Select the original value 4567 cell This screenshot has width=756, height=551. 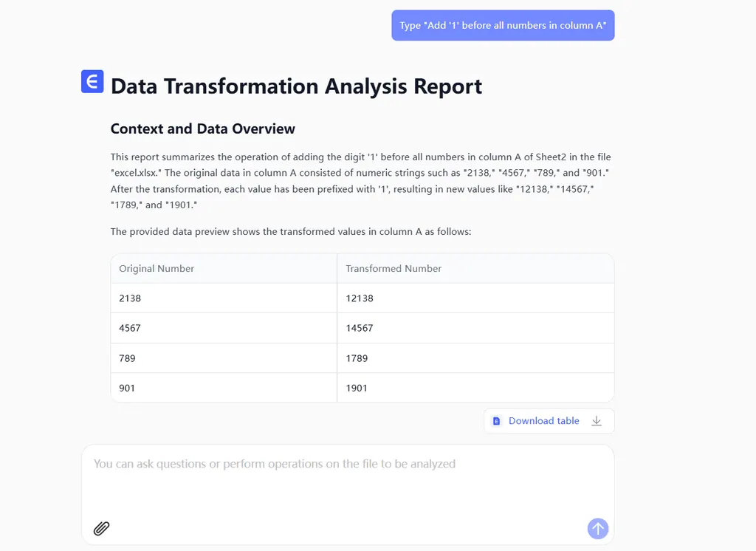130,328
